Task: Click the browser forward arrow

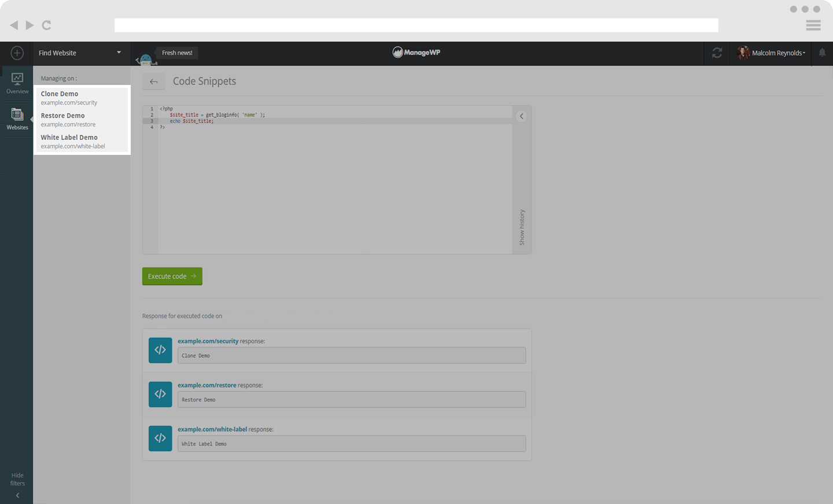Action: [30, 25]
